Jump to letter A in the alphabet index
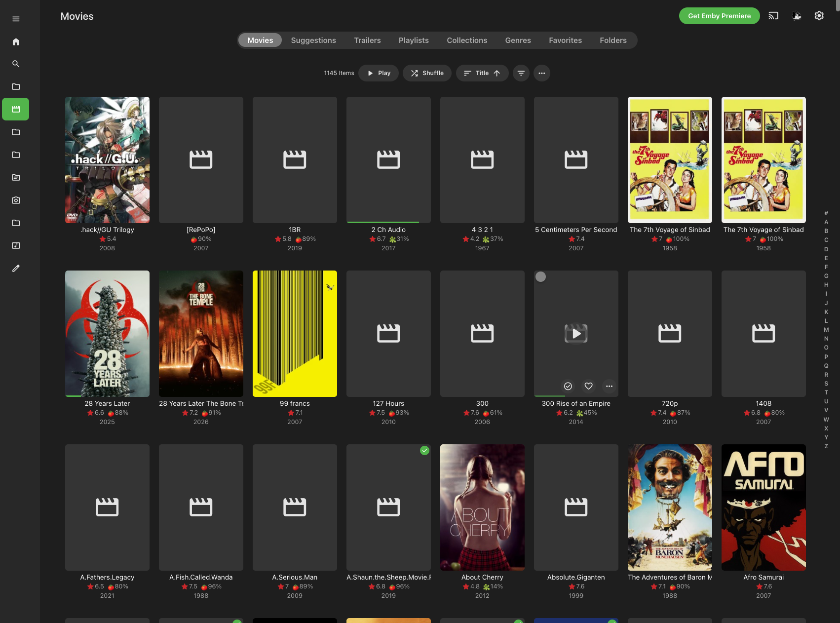840x623 pixels. [x=826, y=222]
